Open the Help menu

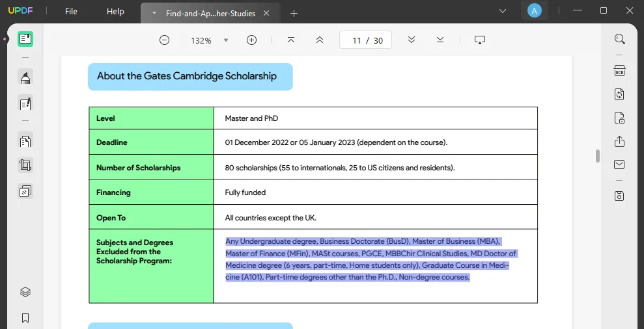(x=115, y=12)
